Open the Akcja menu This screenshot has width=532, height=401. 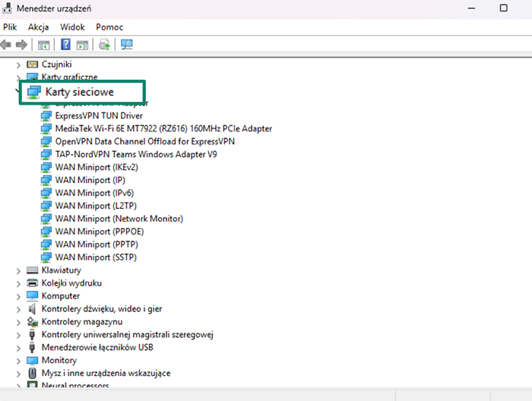[x=38, y=27]
